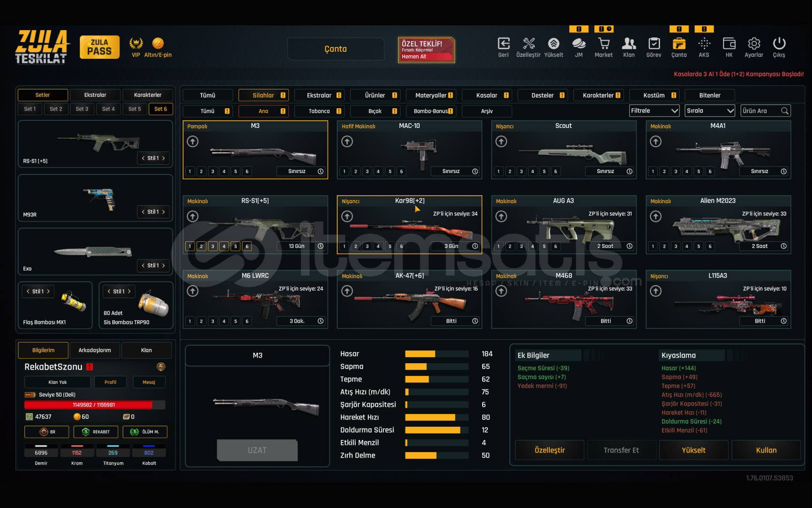Select slot 2 on M3 card

(x=201, y=171)
